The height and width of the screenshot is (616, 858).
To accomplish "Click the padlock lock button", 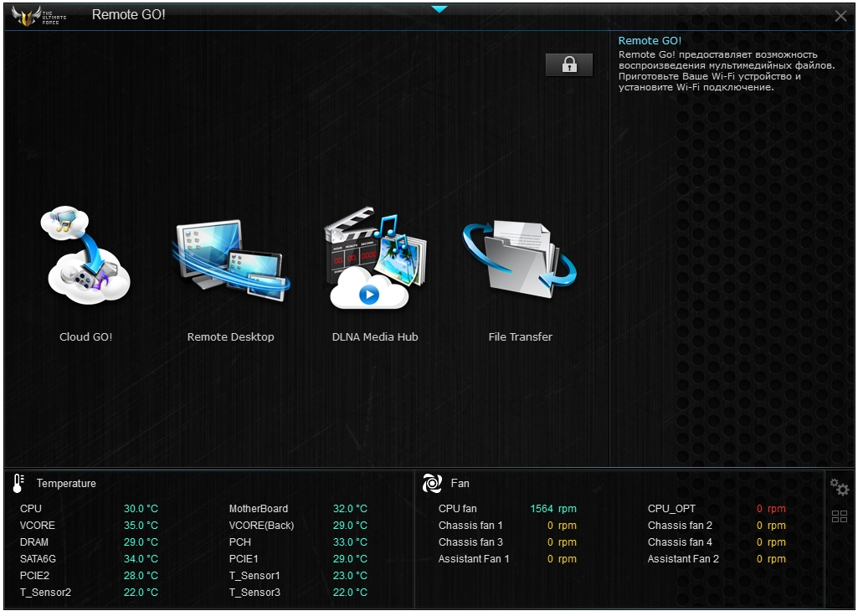I will coord(569,64).
